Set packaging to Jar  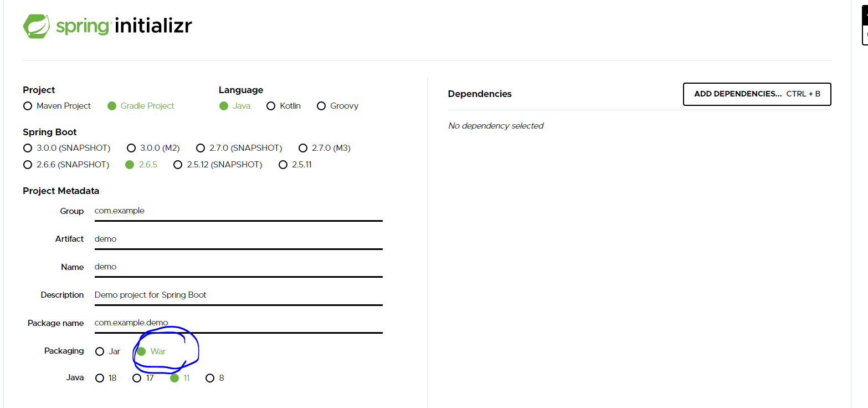(x=100, y=351)
